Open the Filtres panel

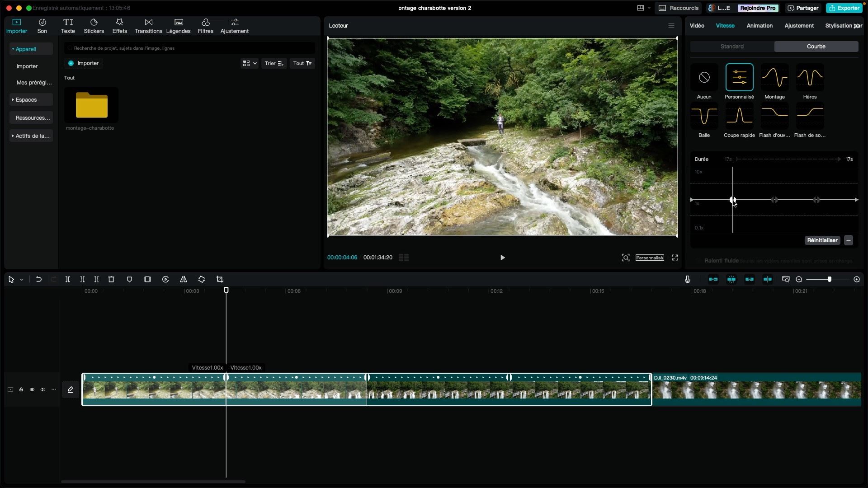click(x=205, y=26)
